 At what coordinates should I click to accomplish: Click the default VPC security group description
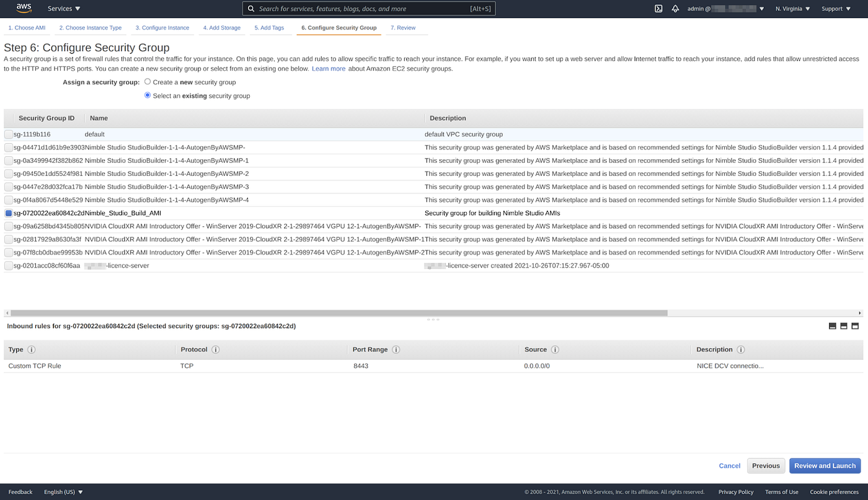(x=464, y=134)
